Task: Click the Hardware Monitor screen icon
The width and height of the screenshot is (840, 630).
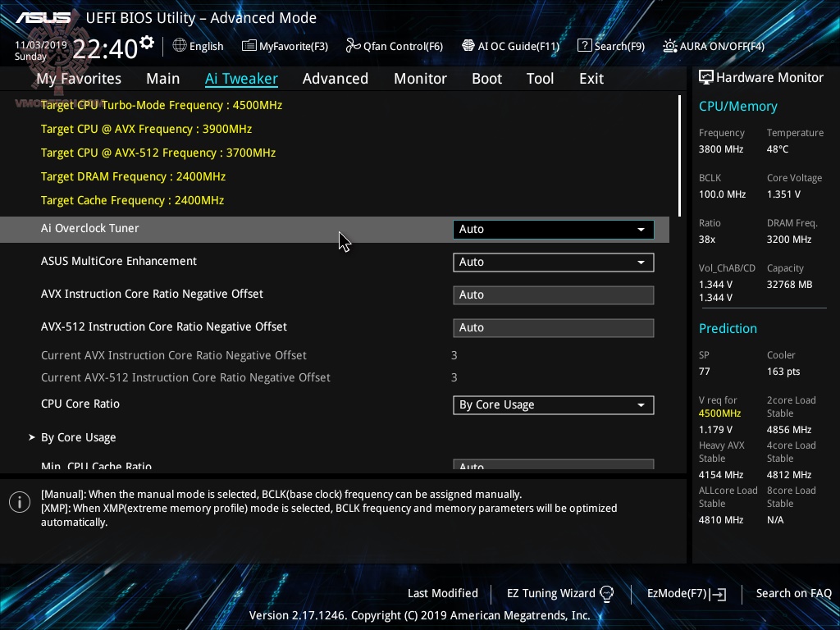Action: (x=706, y=77)
